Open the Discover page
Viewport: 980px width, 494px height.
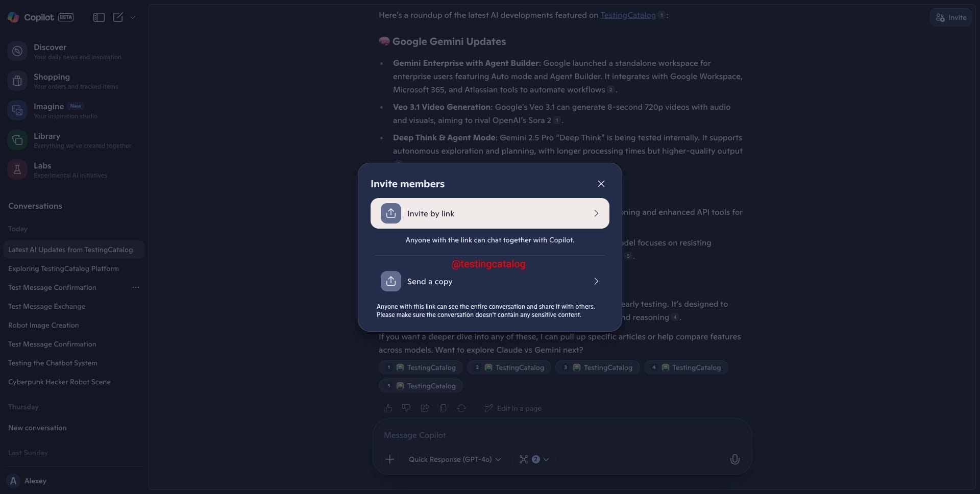click(x=73, y=52)
